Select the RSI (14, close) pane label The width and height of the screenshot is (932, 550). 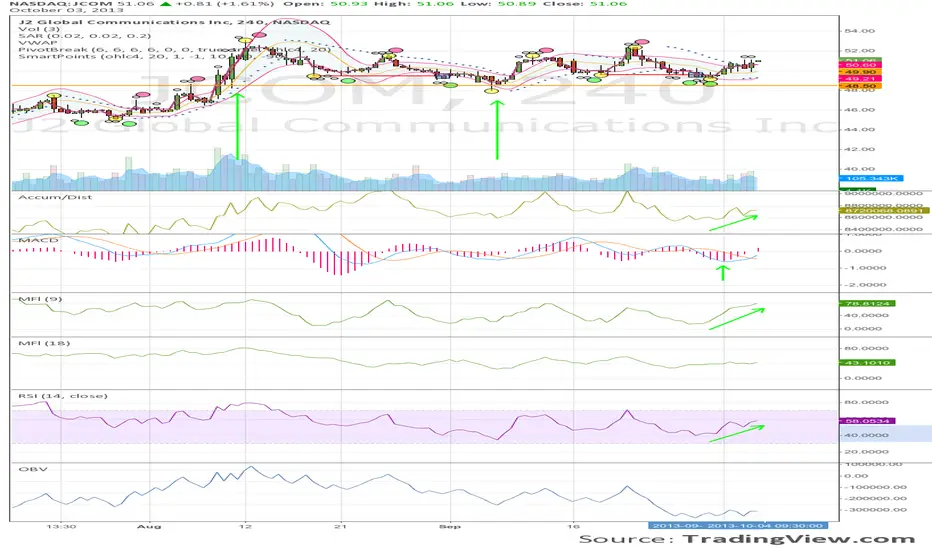pos(62,396)
